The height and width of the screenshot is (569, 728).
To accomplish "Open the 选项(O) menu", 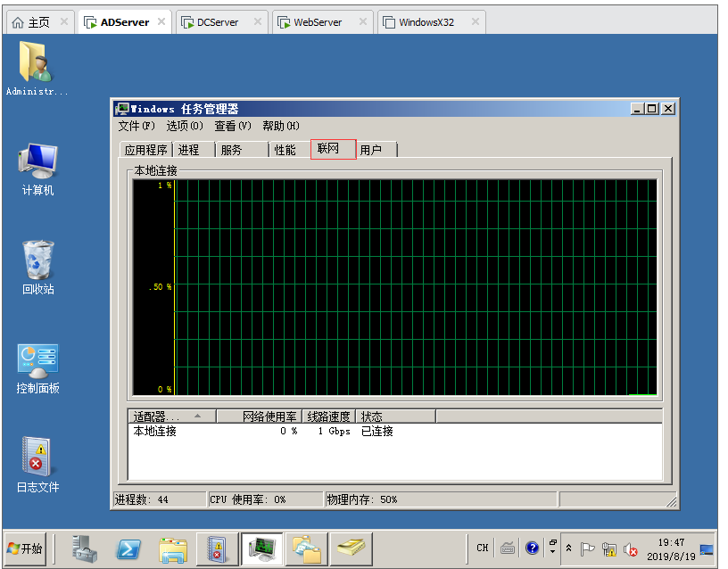I will (x=185, y=126).
